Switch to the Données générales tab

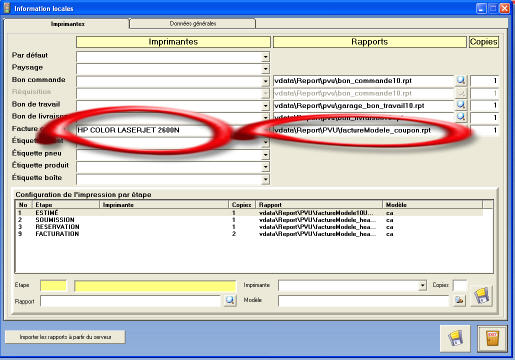coord(193,24)
